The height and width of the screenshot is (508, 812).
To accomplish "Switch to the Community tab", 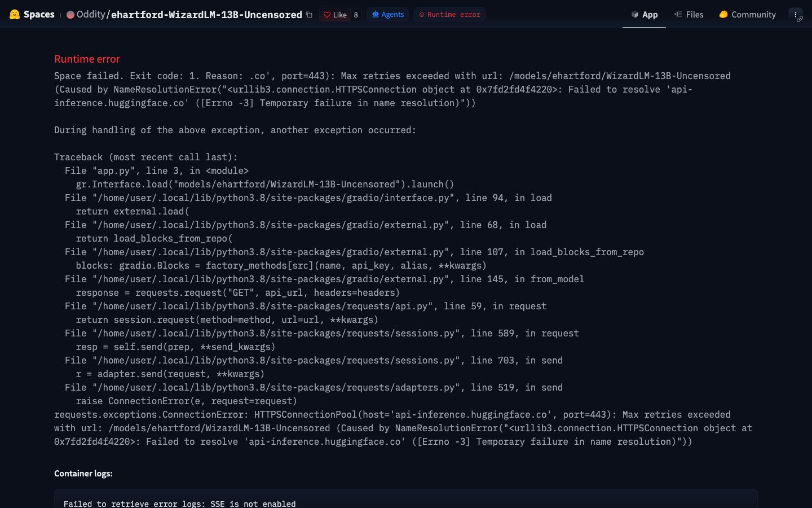I will (x=748, y=15).
